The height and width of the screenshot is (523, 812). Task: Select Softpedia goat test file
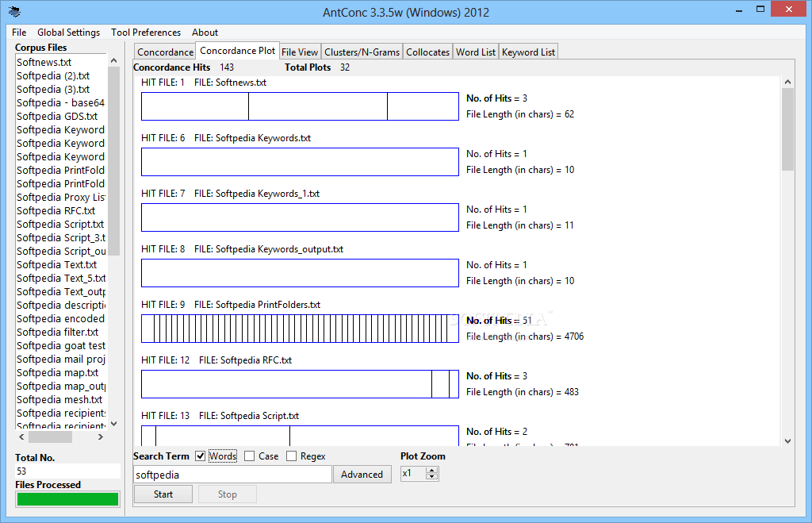[60, 345]
